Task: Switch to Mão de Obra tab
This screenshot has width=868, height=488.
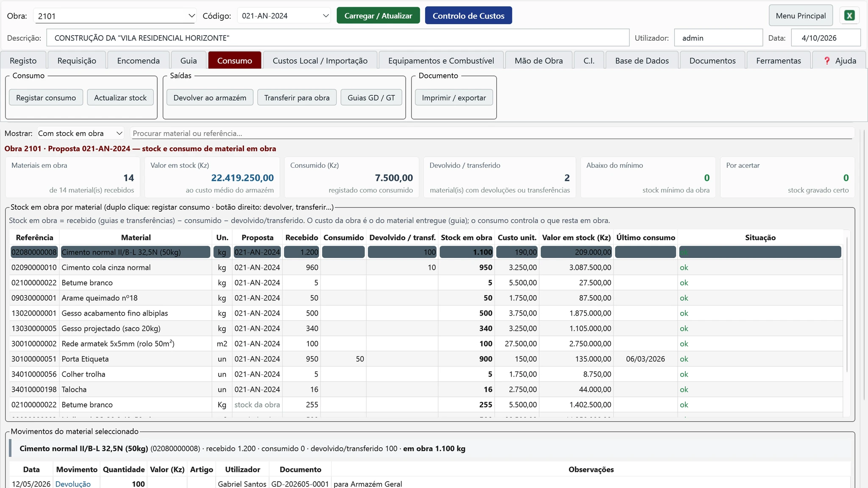Action: coord(539,61)
